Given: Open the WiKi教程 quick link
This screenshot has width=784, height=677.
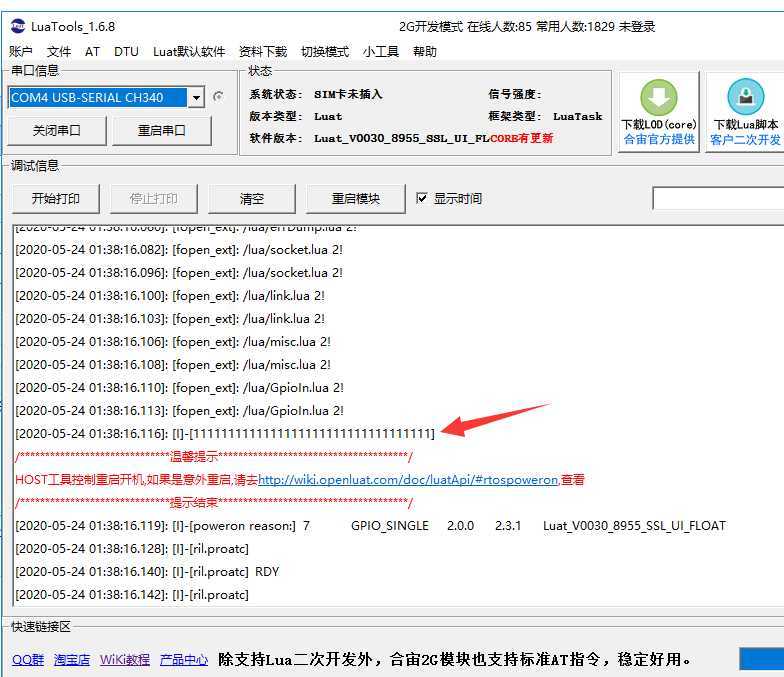Looking at the screenshot, I should point(124,660).
